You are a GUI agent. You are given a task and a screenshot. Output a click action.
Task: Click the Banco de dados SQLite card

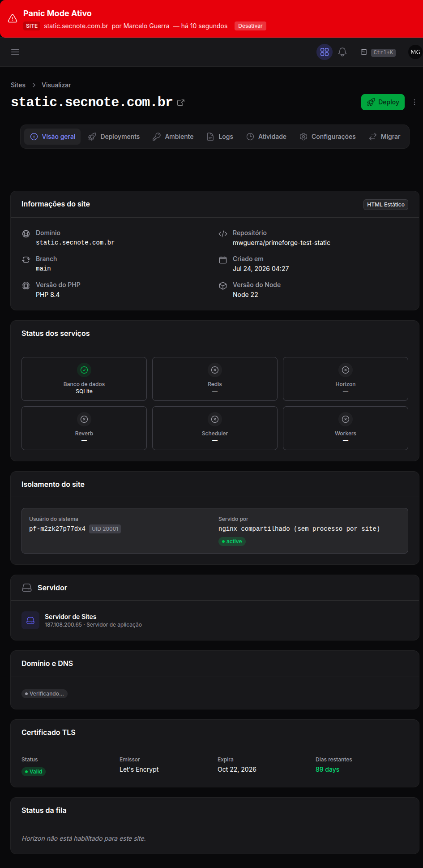pyautogui.click(x=84, y=379)
